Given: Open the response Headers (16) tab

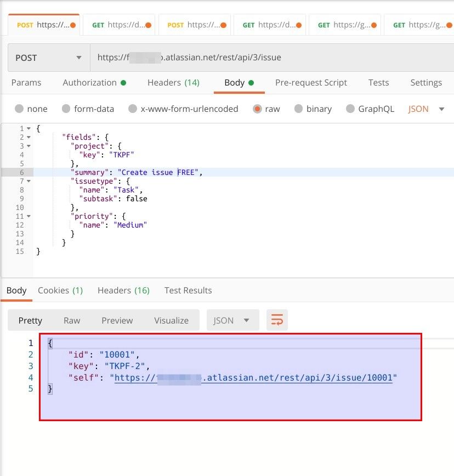Looking at the screenshot, I should point(123,291).
